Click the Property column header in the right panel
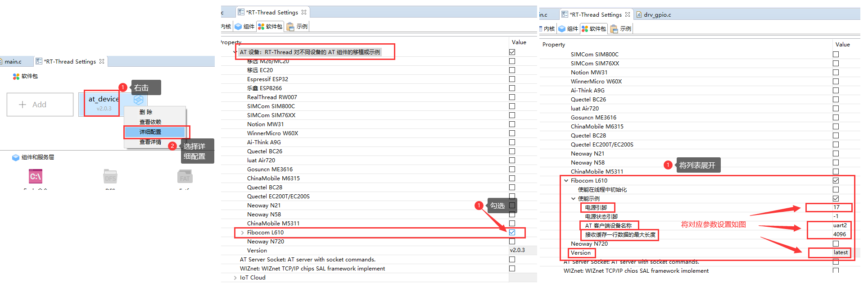 coord(554,45)
